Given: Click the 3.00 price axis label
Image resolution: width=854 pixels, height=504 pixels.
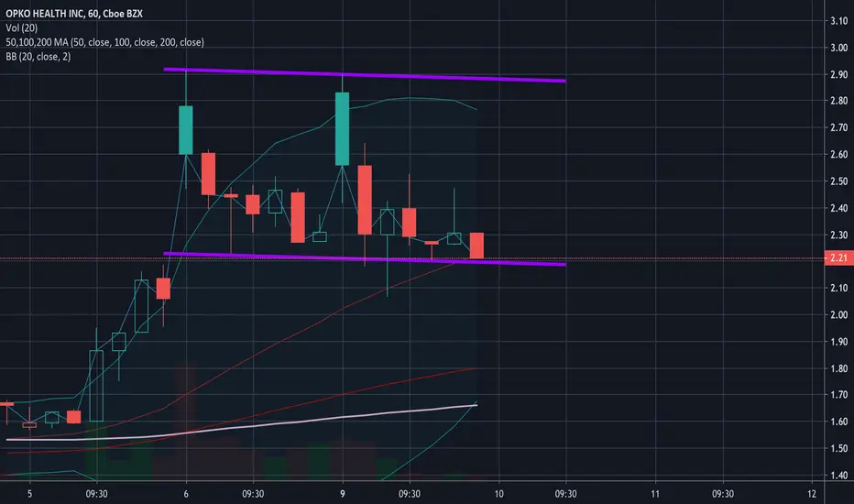Looking at the screenshot, I should [838, 48].
